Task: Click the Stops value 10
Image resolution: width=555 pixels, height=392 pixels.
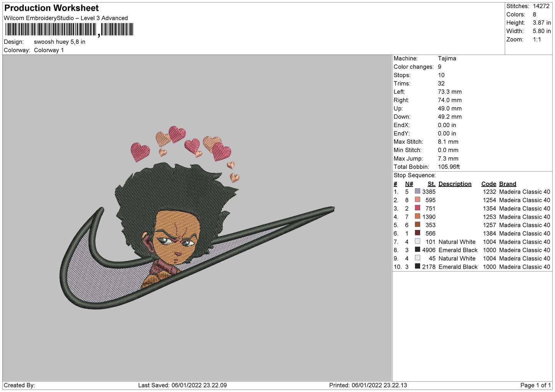Action: pos(441,75)
